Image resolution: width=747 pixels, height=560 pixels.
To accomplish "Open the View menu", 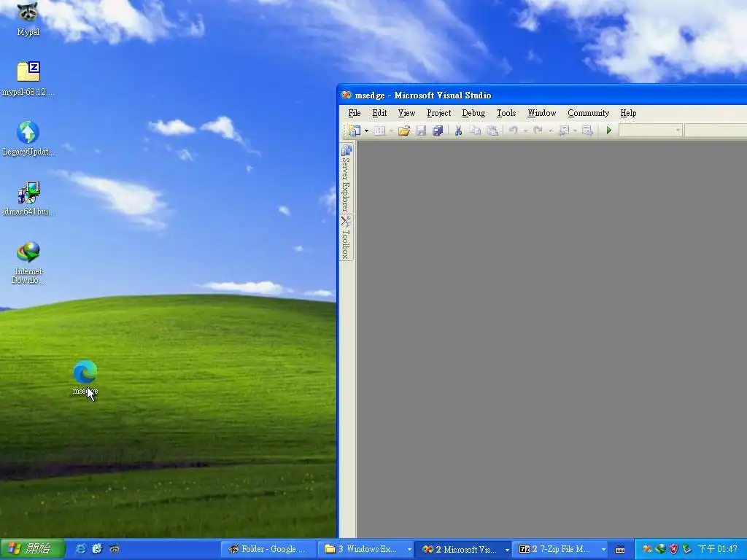I will click(406, 113).
